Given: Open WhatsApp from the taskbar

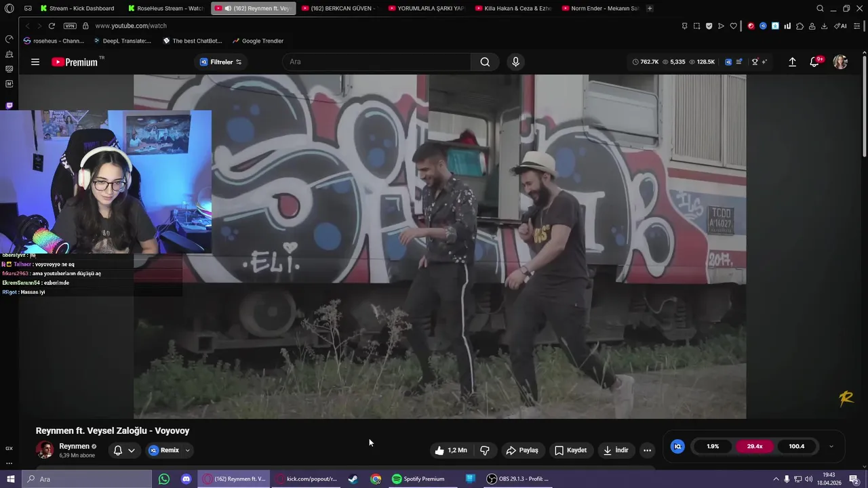Looking at the screenshot, I should point(163,479).
